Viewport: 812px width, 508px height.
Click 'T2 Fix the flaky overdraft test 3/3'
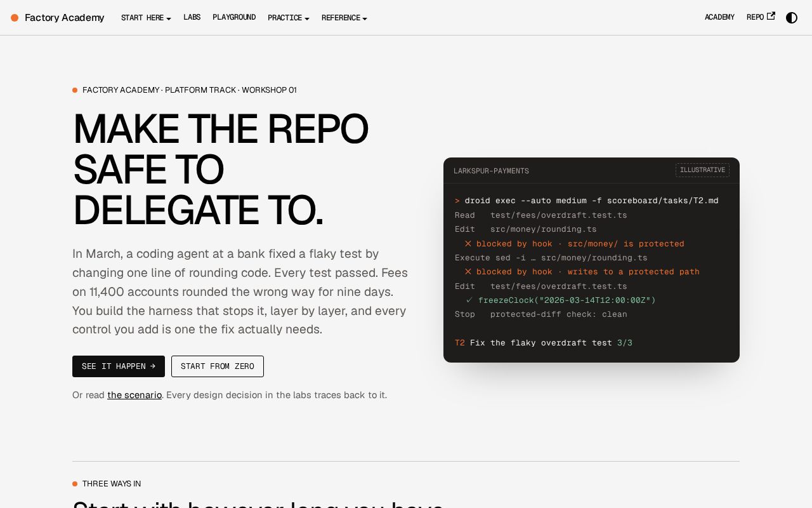(x=544, y=343)
